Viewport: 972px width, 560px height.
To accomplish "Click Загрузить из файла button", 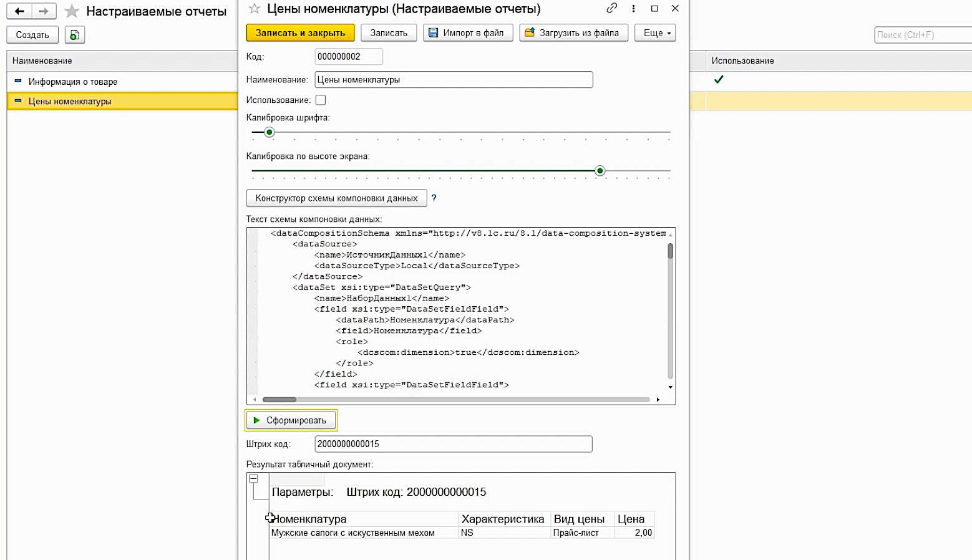I will pos(573,33).
